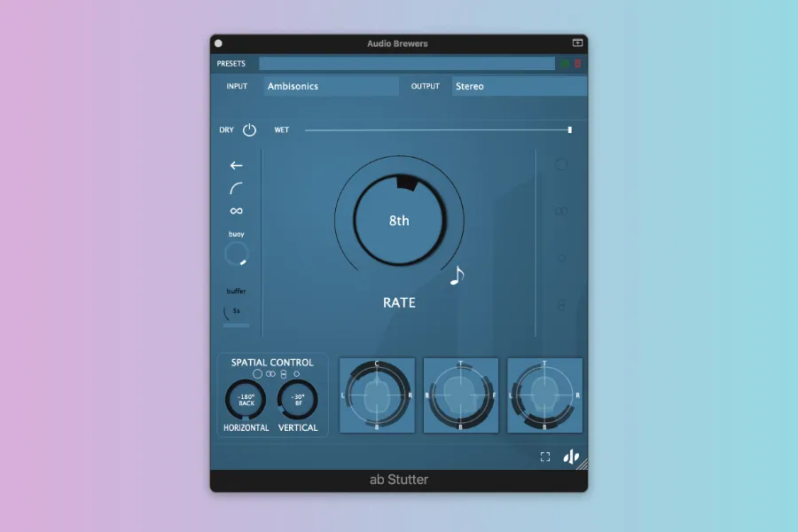Select single circle mode under Spatial Control

[257, 374]
